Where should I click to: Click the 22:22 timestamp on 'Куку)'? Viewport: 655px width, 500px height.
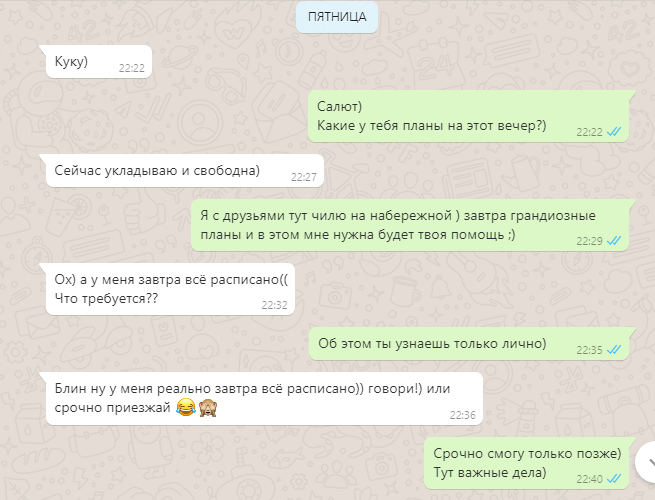(x=132, y=68)
